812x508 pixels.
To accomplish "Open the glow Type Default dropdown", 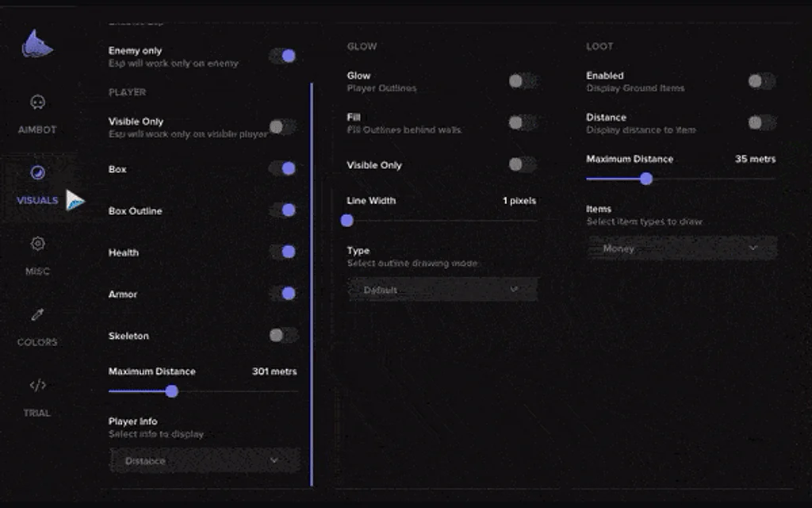I will [x=442, y=289].
